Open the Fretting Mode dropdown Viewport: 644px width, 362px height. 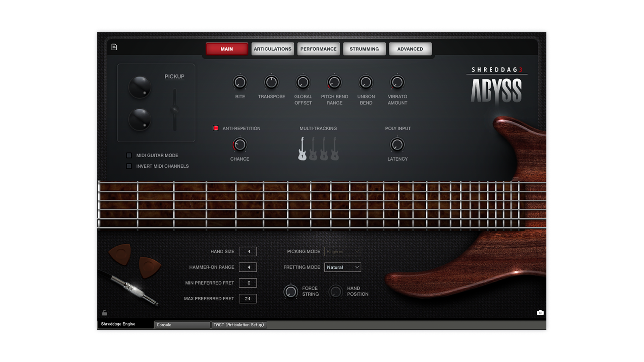pyautogui.click(x=342, y=267)
